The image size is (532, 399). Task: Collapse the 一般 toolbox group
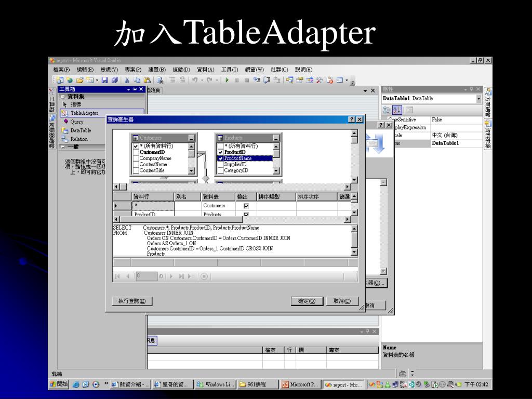[63, 147]
